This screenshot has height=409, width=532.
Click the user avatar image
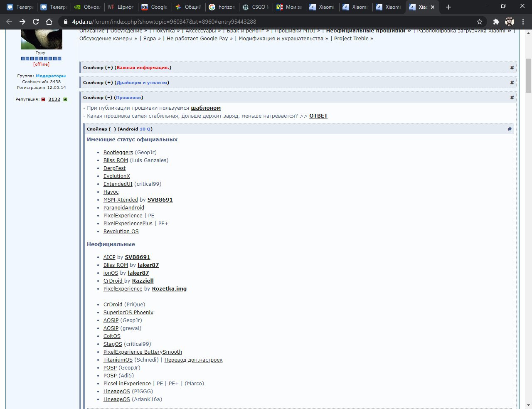coord(42,39)
